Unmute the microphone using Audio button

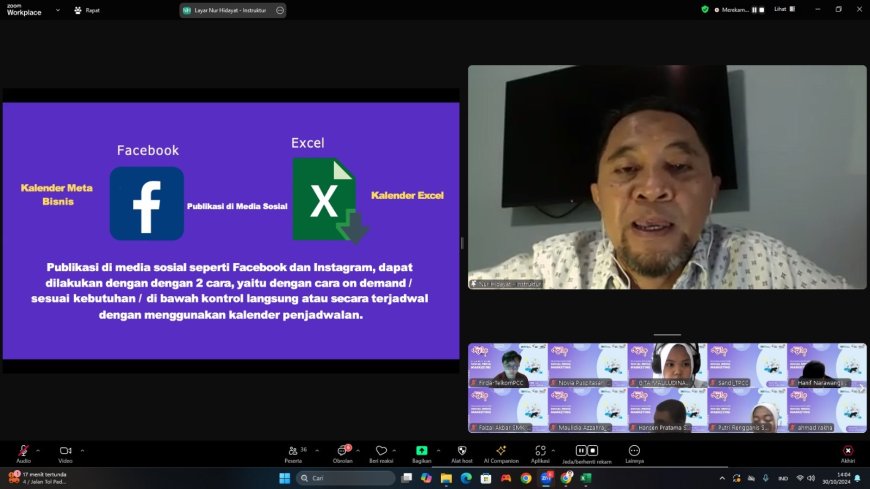coord(23,453)
